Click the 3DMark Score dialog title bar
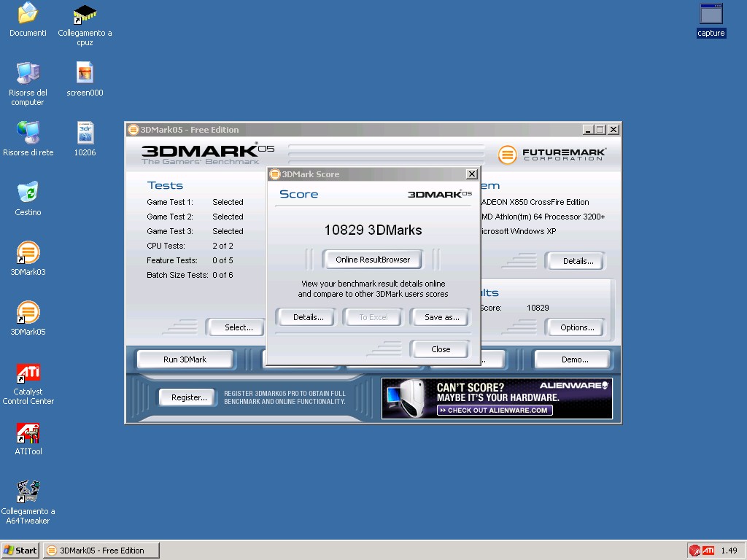 tap(373, 174)
